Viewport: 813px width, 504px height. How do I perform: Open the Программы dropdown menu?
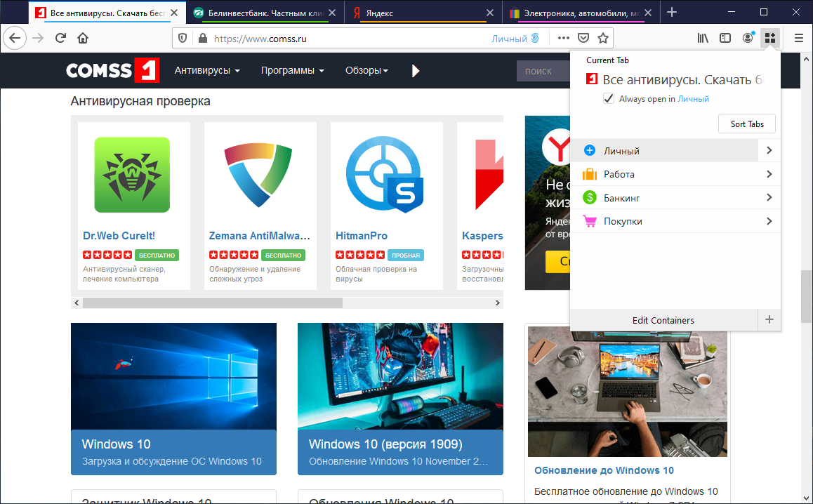[293, 70]
